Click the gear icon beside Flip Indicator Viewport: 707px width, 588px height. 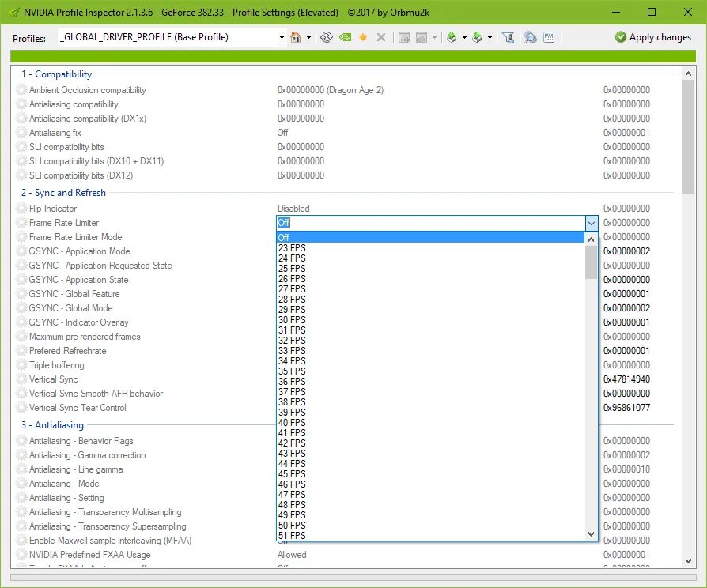[21, 208]
